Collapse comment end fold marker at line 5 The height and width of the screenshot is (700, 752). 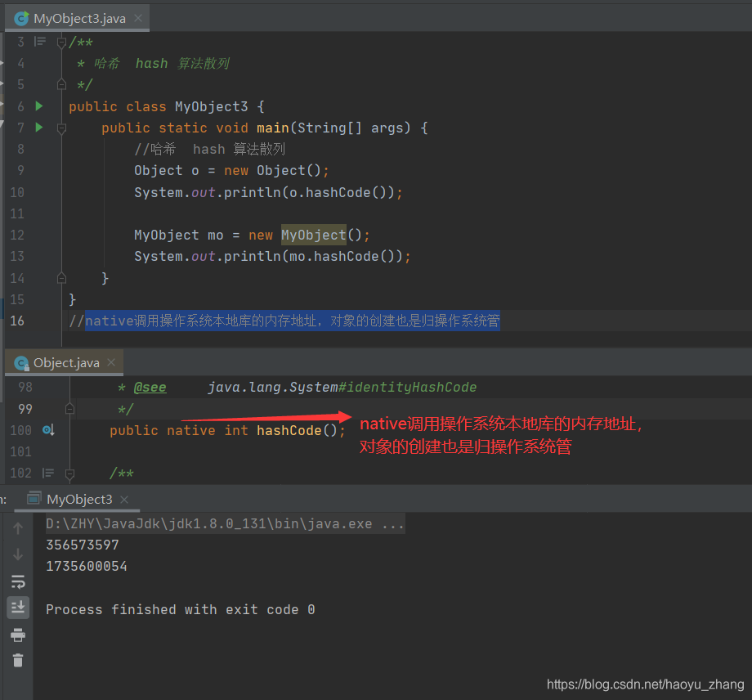[61, 84]
